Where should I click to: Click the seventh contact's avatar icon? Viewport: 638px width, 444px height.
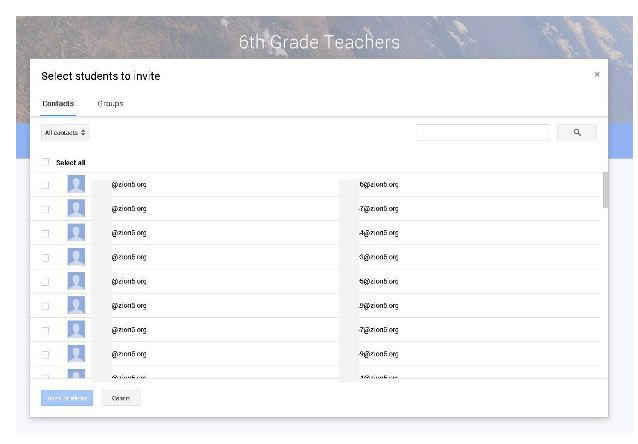pos(76,329)
